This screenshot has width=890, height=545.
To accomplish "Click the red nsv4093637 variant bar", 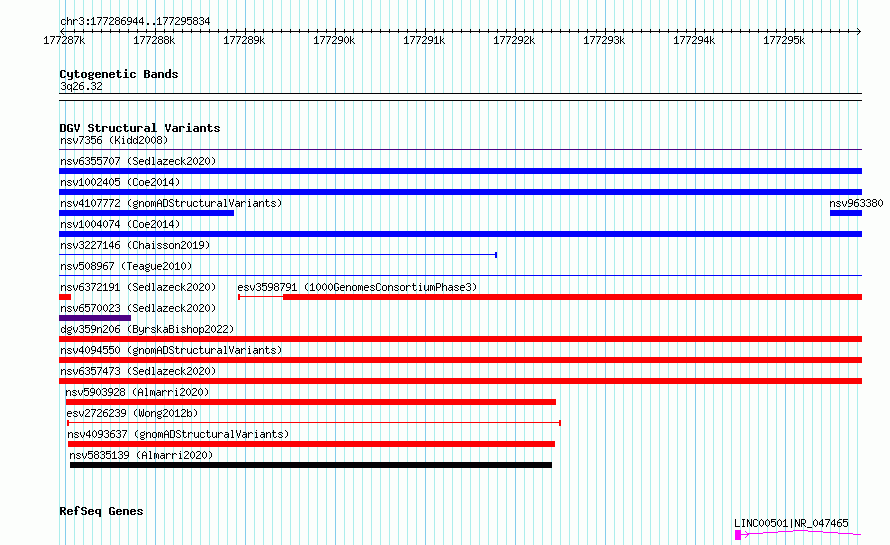I will pyautogui.click(x=311, y=444).
